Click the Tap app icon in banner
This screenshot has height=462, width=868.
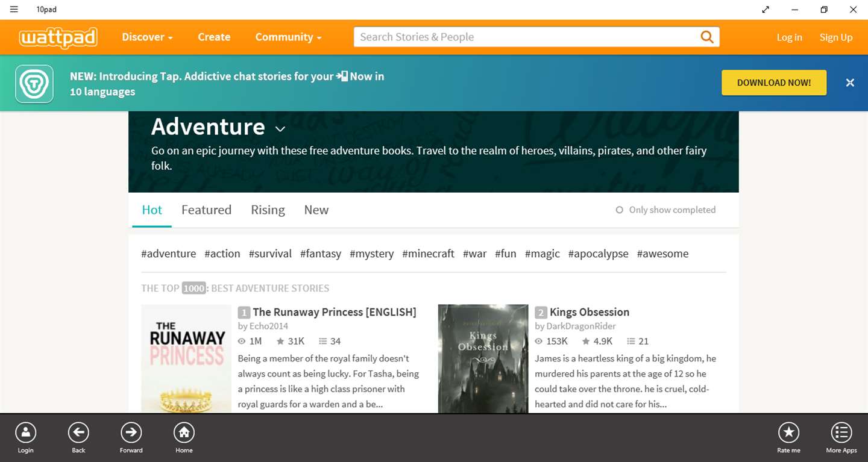34,84
